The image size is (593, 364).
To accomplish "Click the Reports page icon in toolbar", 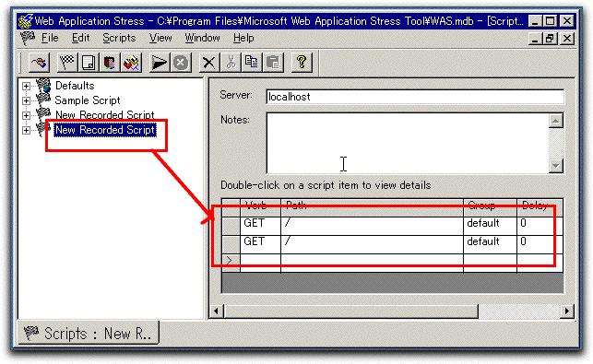I will tap(89, 63).
